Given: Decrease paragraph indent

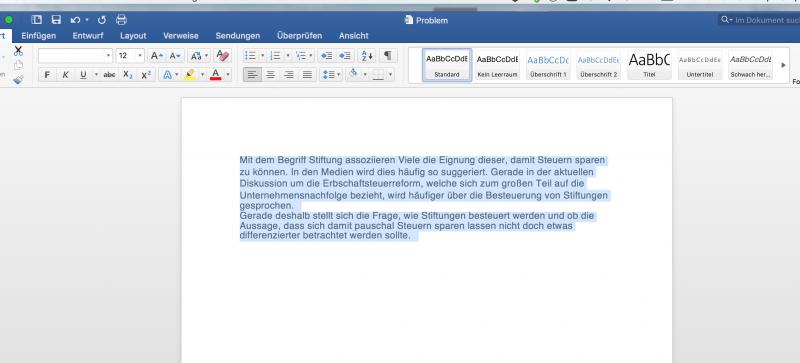Looking at the screenshot, I should (327, 56).
